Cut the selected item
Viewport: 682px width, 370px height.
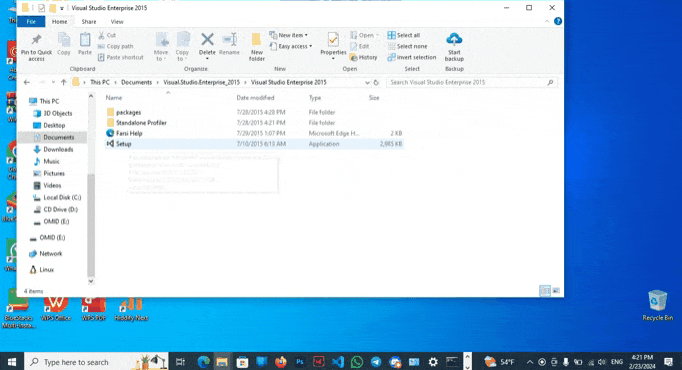tap(107, 35)
